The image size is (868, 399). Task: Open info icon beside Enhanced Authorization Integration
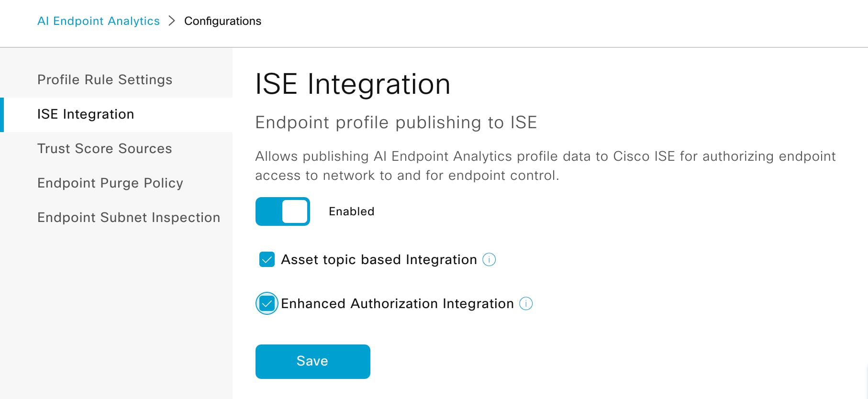526,303
